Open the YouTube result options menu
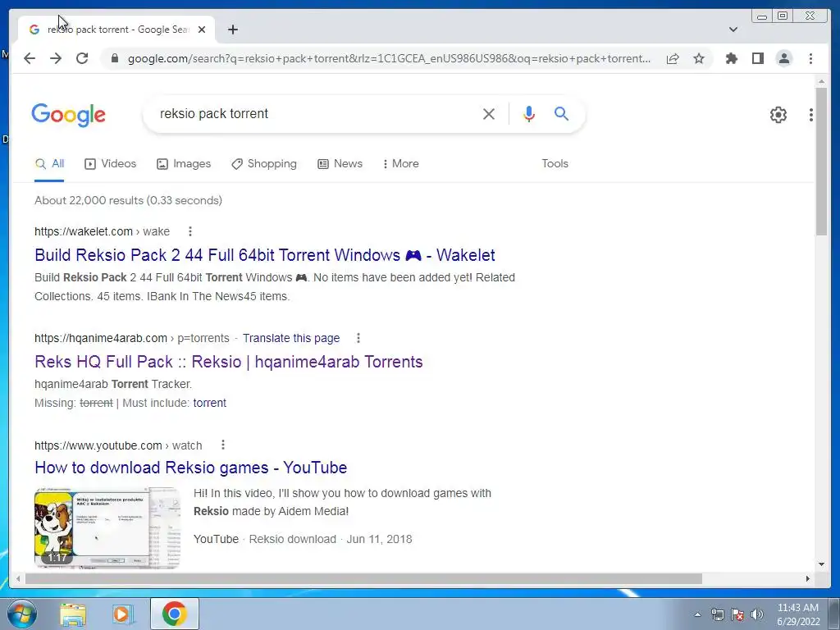This screenshot has height=630, width=840. (x=223, y=445)
